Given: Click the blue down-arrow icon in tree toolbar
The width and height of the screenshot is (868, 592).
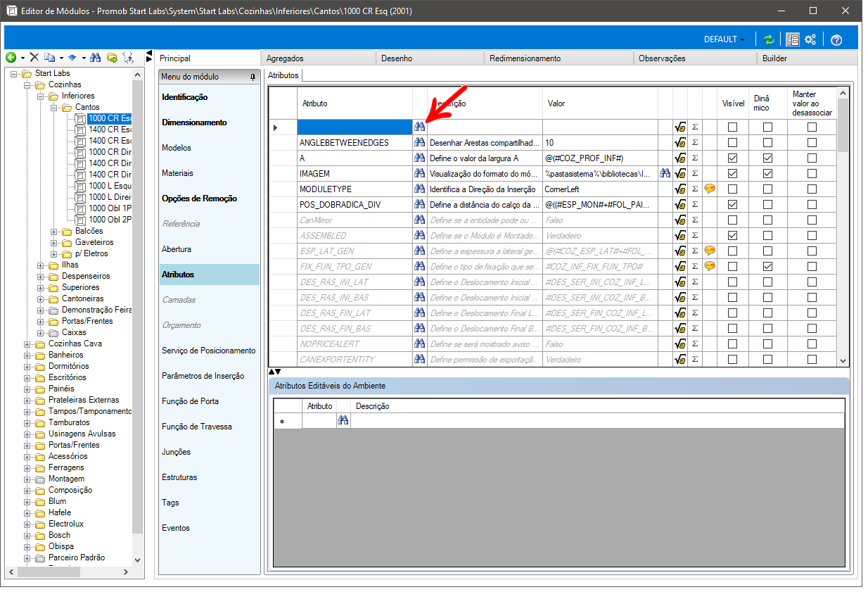Looking at the screenshot, I should pos(72,58).
